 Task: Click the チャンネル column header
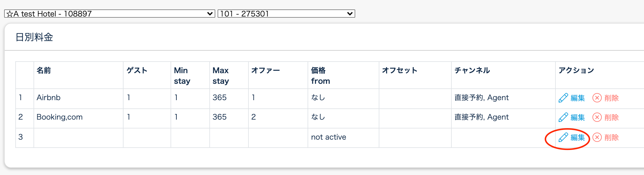coord(472,70)
